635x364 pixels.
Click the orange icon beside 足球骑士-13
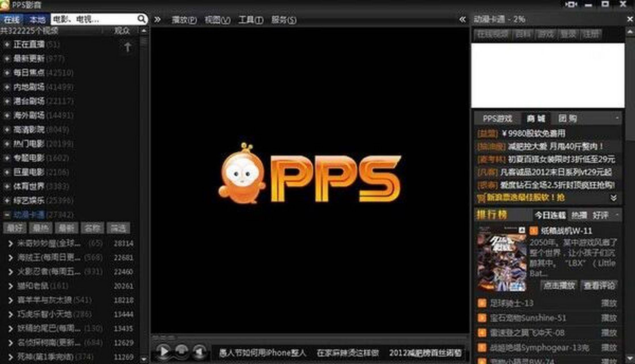(x=482, y=303)
